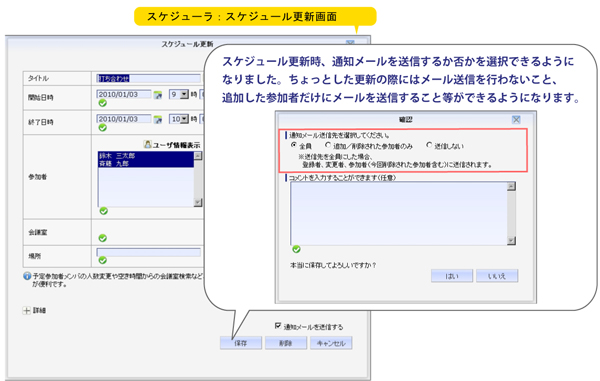The width and height of the screenshot is (600, 381).
Task: Click green check icon below comment box
Action: click(296, 249)
